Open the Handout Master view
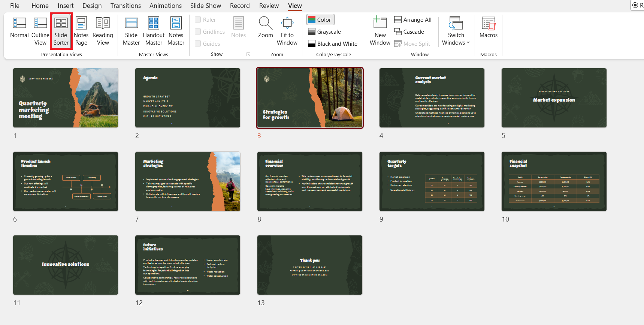The image size is (644, 325). (x=154, y=31)
